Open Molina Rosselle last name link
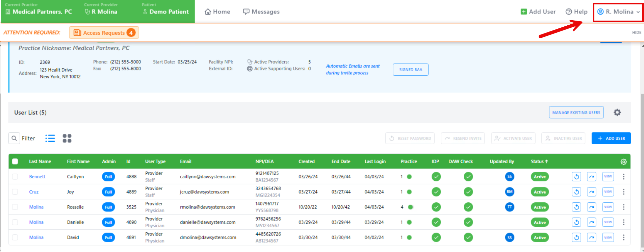Screen dimensions: 644x252 click(x=36, y=207)
